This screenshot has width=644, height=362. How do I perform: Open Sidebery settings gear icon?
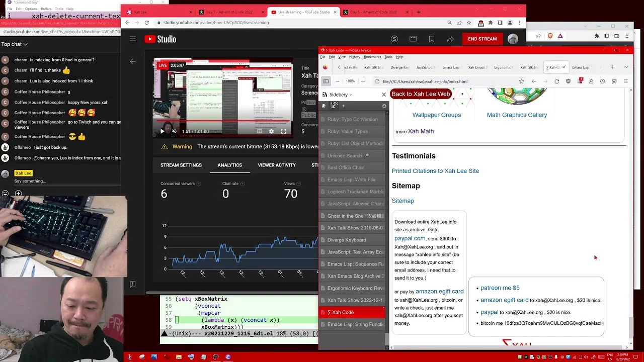(384, 106)
